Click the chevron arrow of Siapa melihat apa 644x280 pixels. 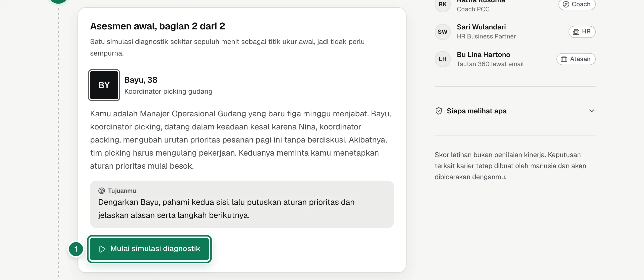coord(591,111)
